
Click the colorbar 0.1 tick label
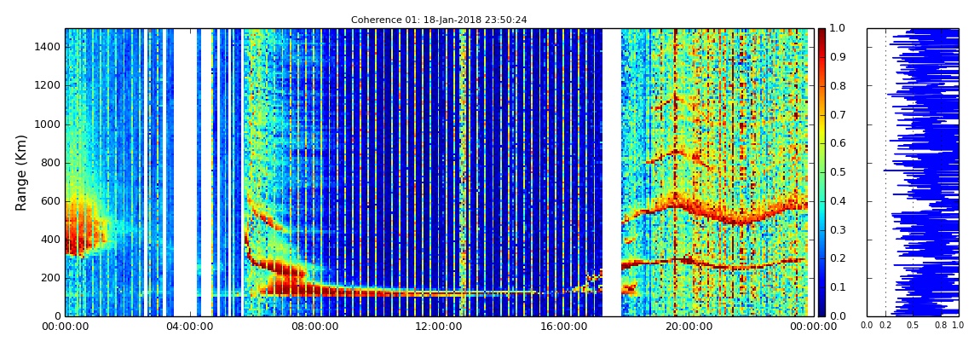[836, 287]
